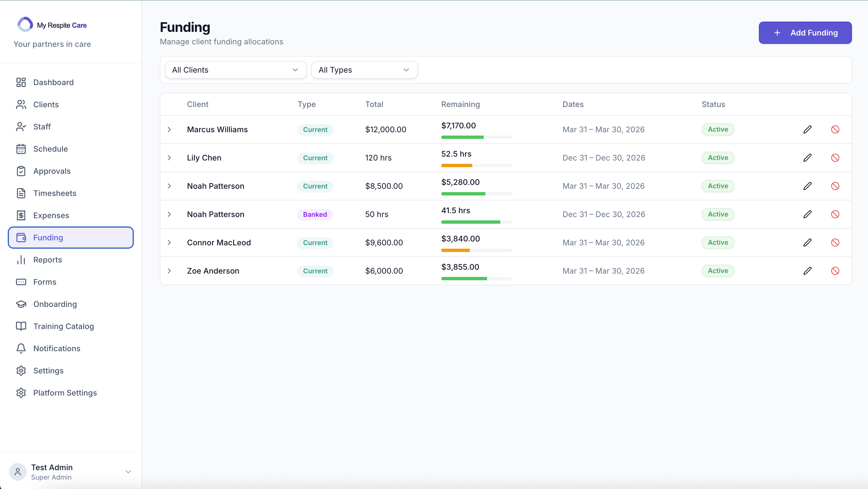Screen dimensions: 868x489
Task: Open Training Catalog page
Action: tap(71, 327)
